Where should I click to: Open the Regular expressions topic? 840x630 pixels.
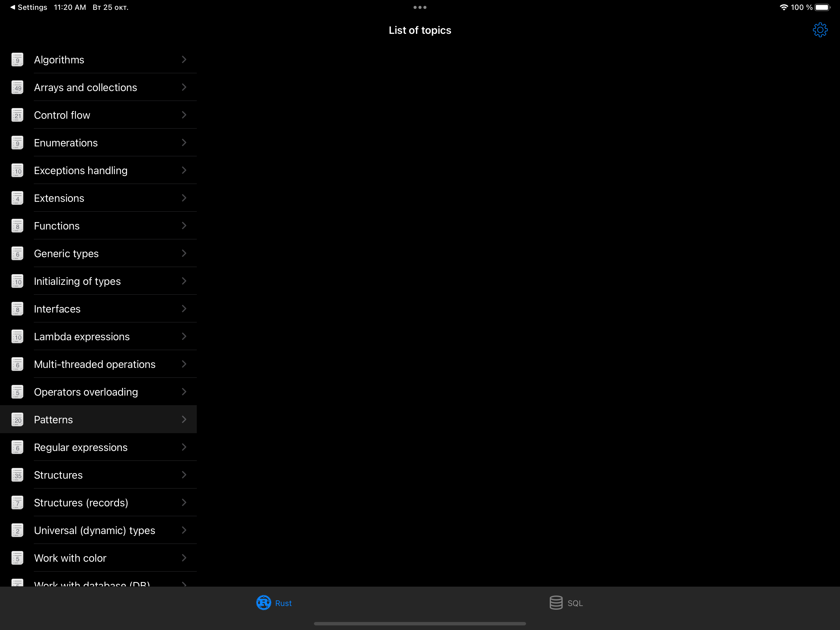[x=98, y=447]
